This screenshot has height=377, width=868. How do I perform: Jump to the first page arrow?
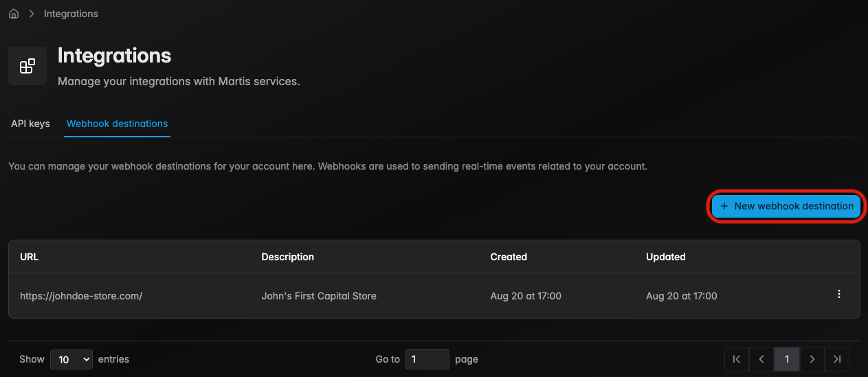coord(737,358)
